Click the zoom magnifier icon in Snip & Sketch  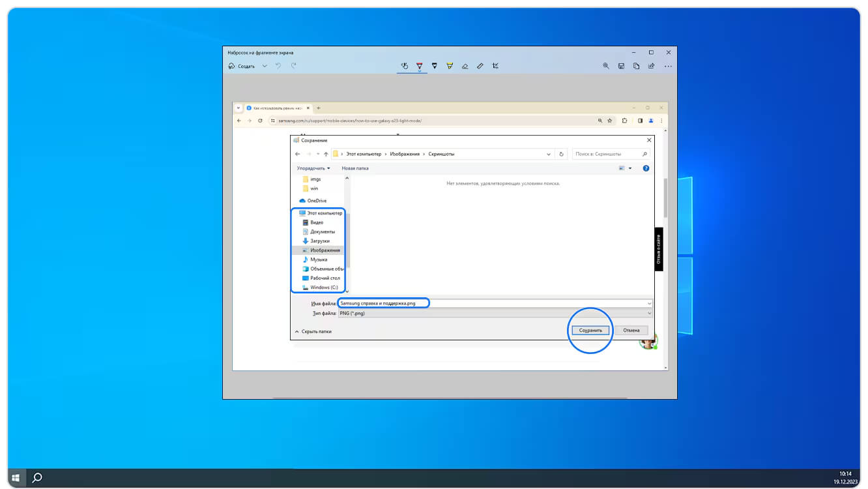[x=606, y=66]
